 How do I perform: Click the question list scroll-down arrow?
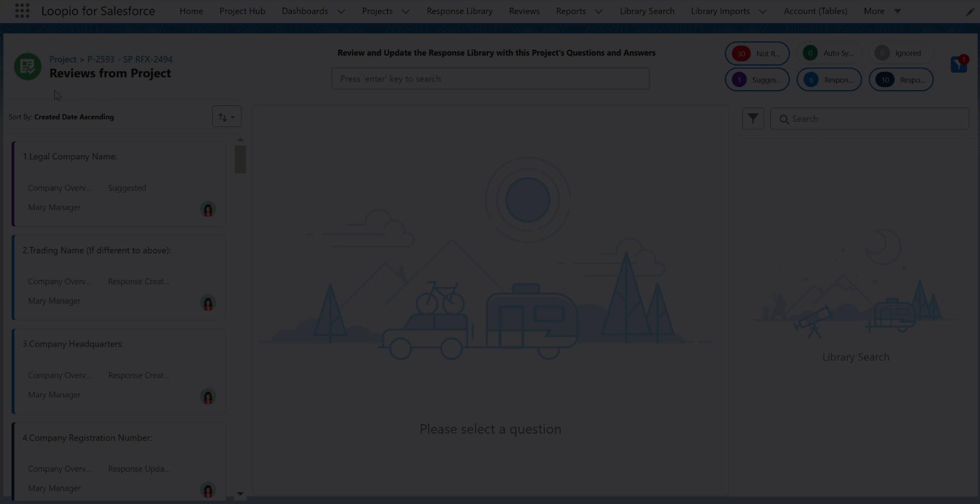point(240,494)
